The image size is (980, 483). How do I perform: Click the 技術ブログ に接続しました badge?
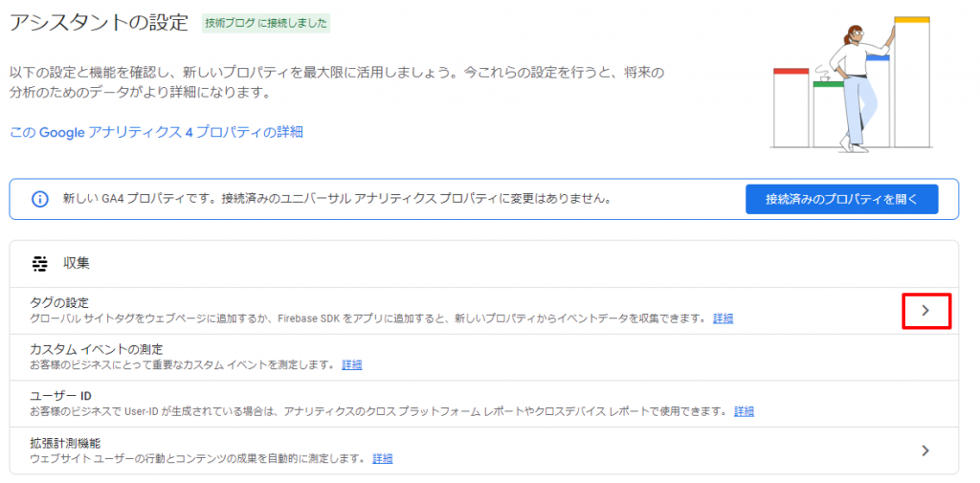(266, 24)
